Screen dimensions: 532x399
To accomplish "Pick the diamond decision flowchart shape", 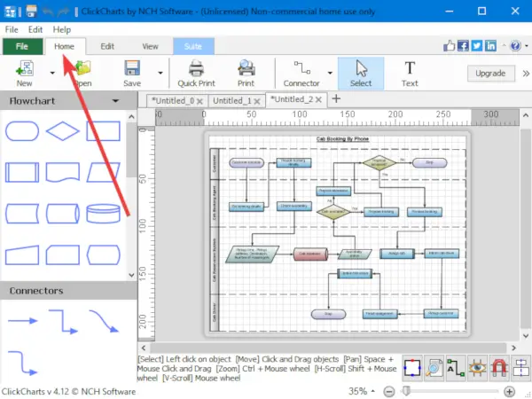I will (63, 131).
